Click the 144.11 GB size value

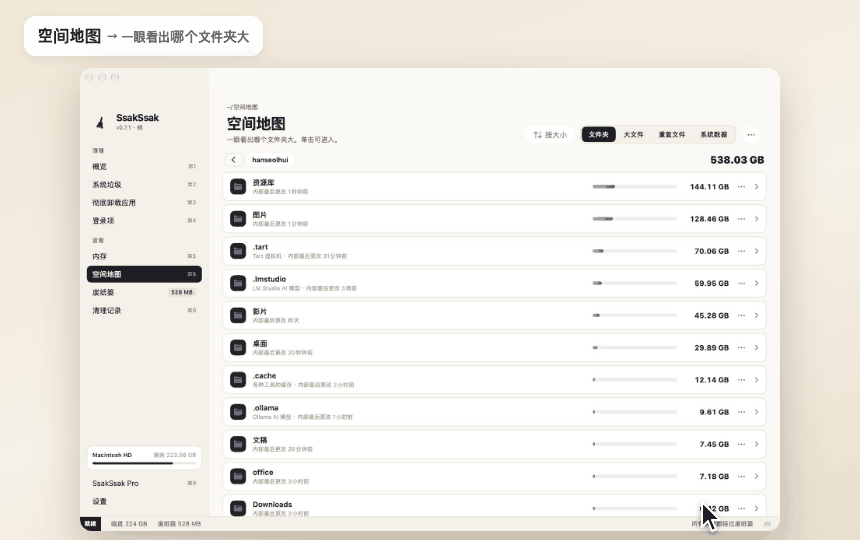pos(709,187)
